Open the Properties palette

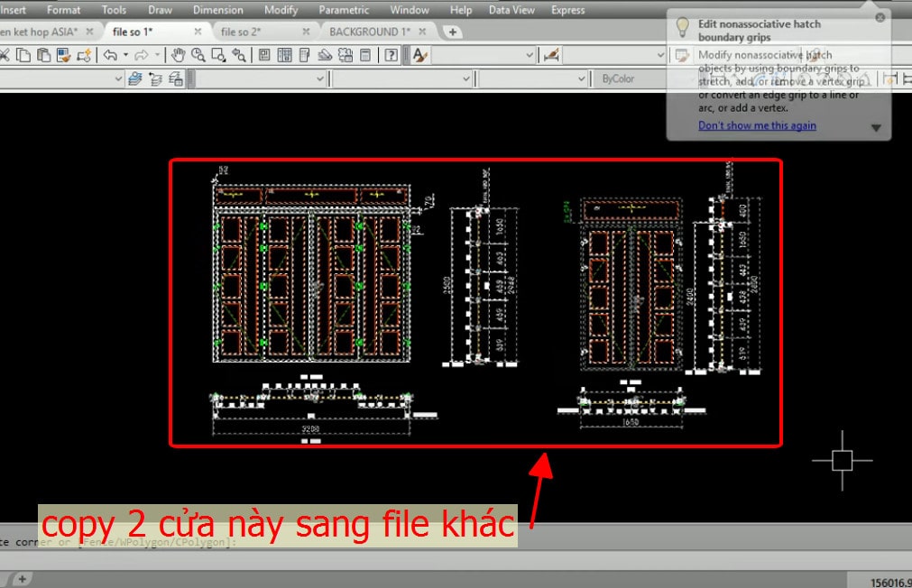[x=265, y=55]
